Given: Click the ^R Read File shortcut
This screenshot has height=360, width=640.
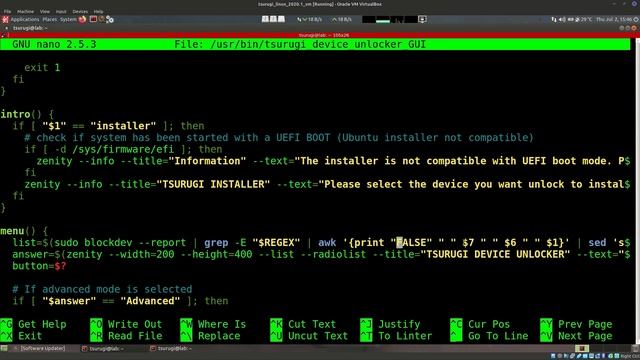Looking at the screenshot, I should tap(126, 336).
